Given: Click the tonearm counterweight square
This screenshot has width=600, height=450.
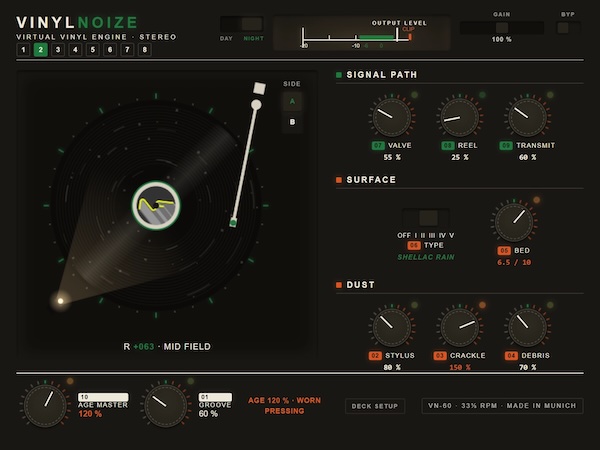Looking at the screenshot, I should (259, 88).
